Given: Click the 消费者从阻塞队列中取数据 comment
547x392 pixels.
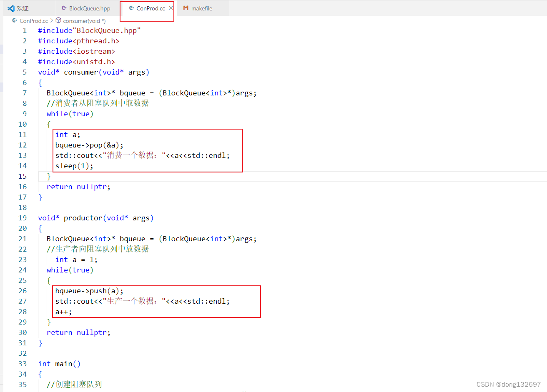Looking at the screenshot, I should pos(98,103).
